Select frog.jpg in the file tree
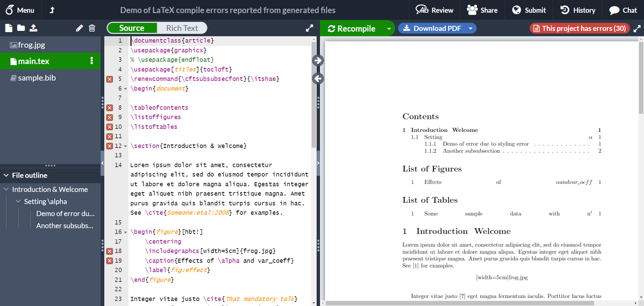Screen dimensions: 644x306 pos(31,45)
